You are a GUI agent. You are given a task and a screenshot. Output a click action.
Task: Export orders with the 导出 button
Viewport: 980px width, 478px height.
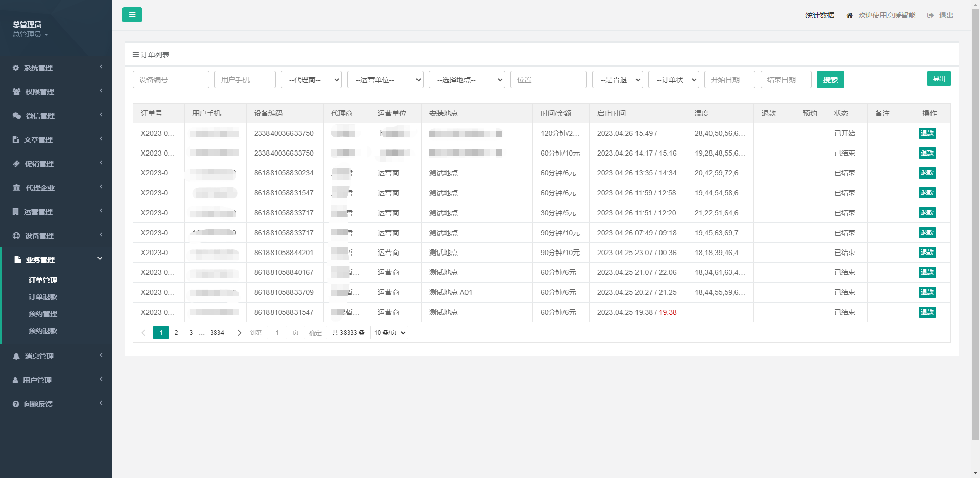point(939,79)
